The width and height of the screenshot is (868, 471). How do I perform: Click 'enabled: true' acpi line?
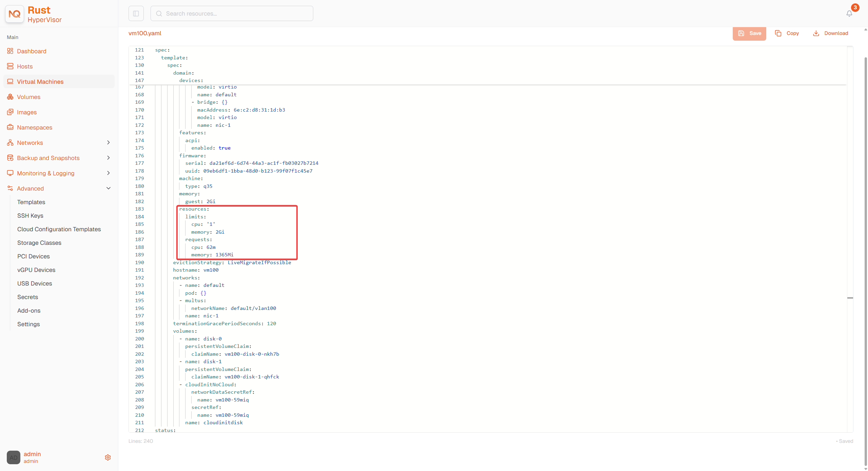point(211,148)
